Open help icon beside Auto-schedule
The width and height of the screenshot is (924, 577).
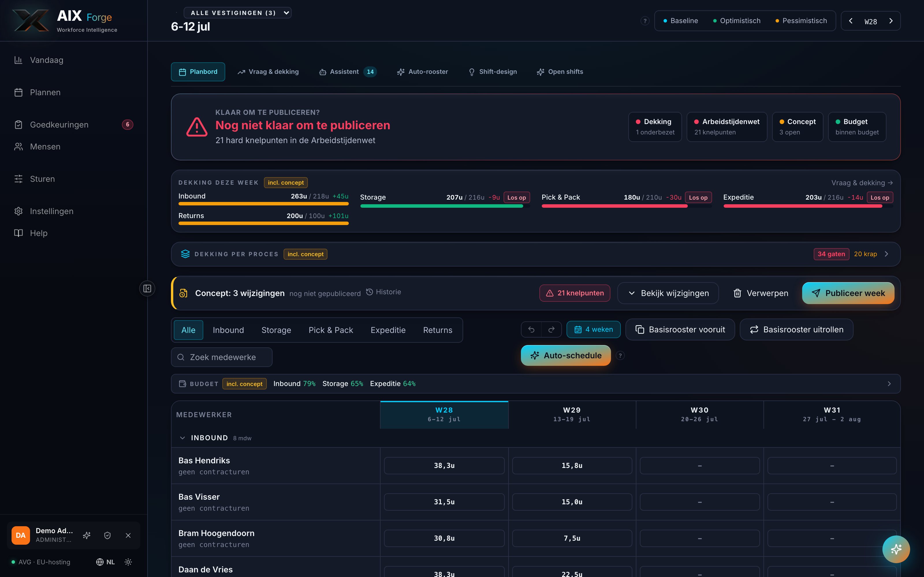620,356
